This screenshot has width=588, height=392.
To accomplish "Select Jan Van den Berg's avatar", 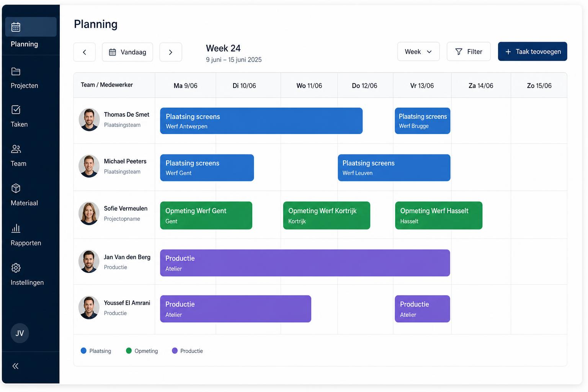I will tap(89, 261).
